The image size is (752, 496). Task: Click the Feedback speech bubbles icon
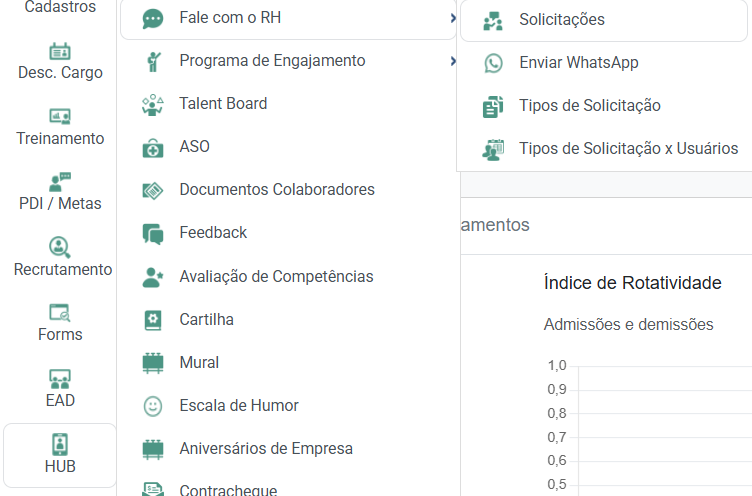tap(152, 233)
